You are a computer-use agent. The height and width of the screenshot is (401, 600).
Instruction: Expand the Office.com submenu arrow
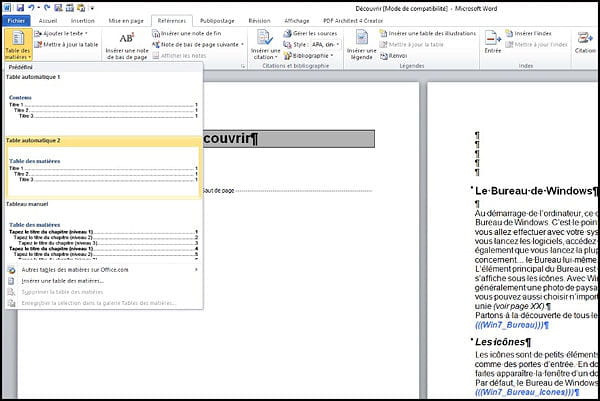click(196, 270)
